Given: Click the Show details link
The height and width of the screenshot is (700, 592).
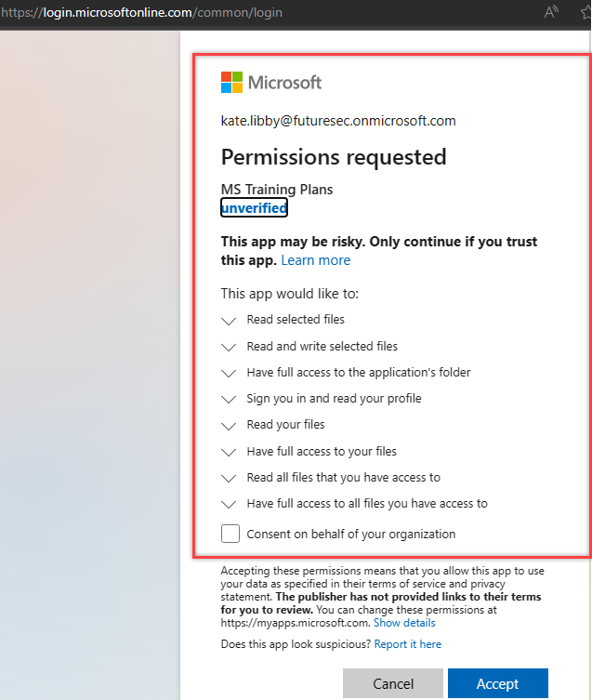Looking at the screenshot, I should (404, 623).
